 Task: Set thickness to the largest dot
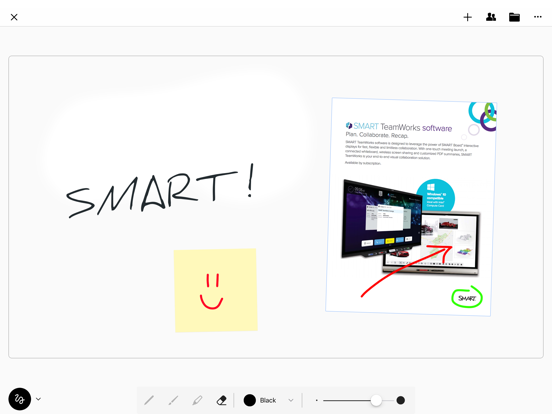click(400, 400)
